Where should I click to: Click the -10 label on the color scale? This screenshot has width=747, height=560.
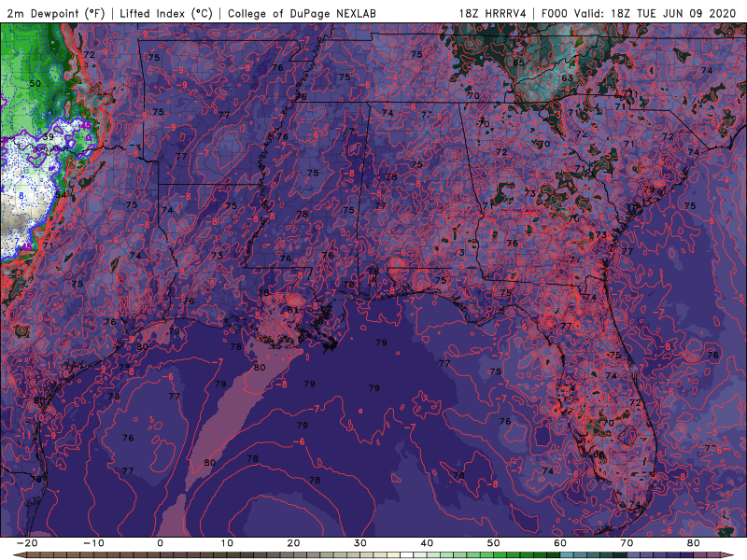tap(93, 543)
